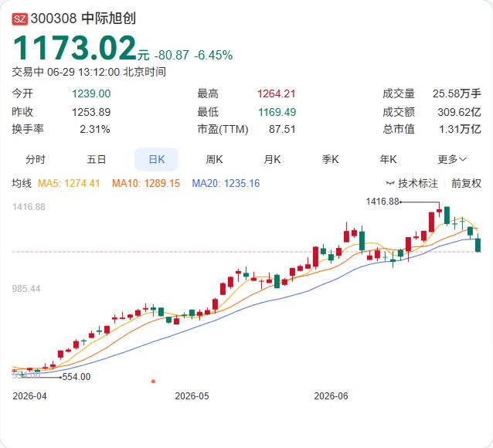Click the 2026-04 date axis label

29,395
